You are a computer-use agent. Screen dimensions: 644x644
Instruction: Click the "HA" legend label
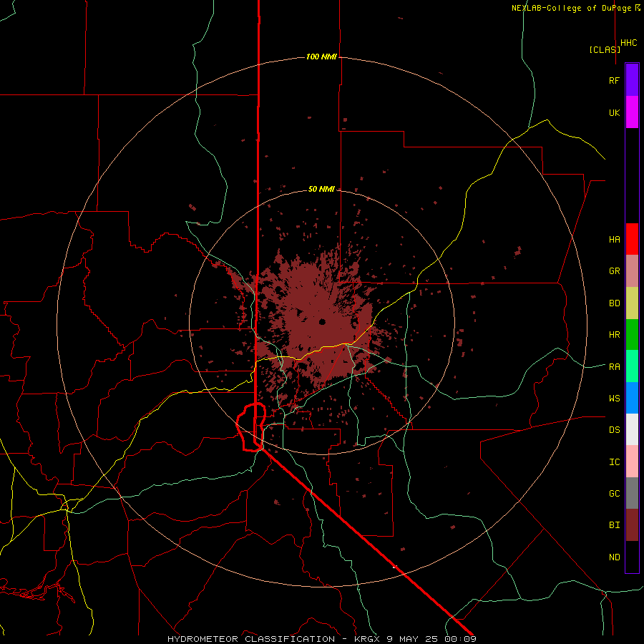(615, 239)
